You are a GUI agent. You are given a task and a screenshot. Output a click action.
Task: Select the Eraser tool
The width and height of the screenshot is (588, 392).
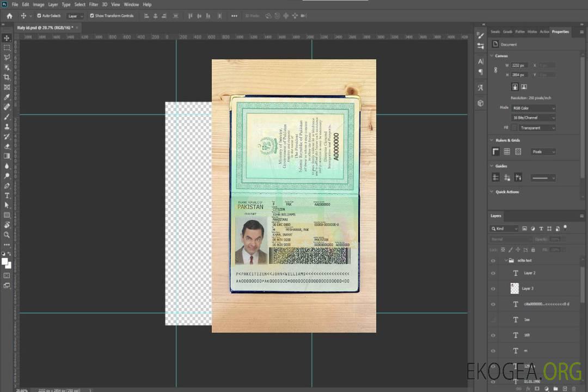click(x=7, y=146)
